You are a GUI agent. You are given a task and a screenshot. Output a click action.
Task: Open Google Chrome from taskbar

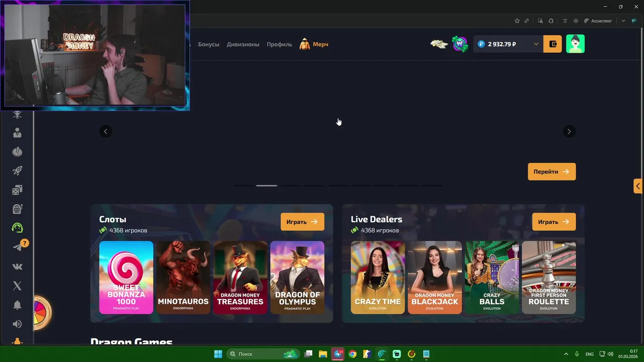(353, 354)
